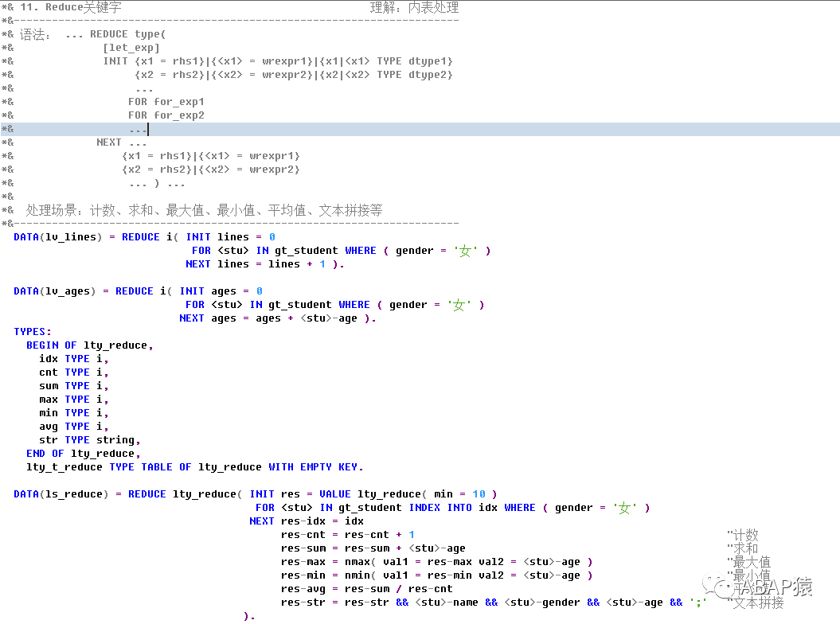Click the 'nmax(' function call line

point(436,562)
